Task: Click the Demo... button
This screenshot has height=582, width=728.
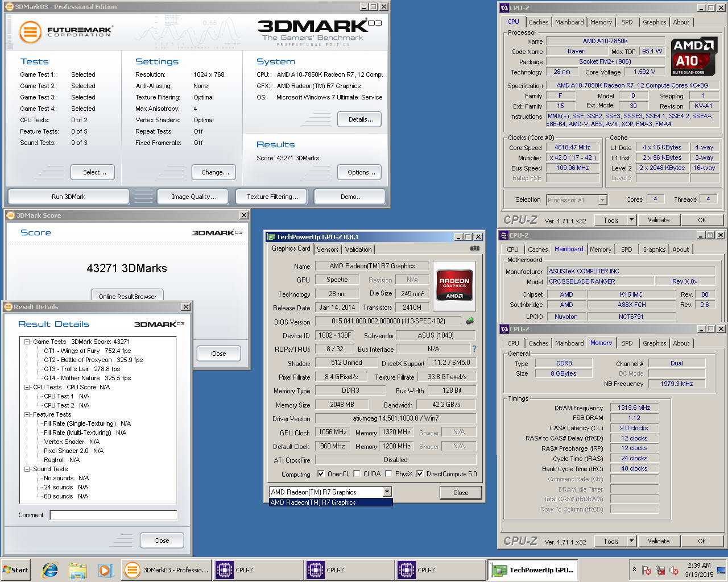Action: coord(350,197)
